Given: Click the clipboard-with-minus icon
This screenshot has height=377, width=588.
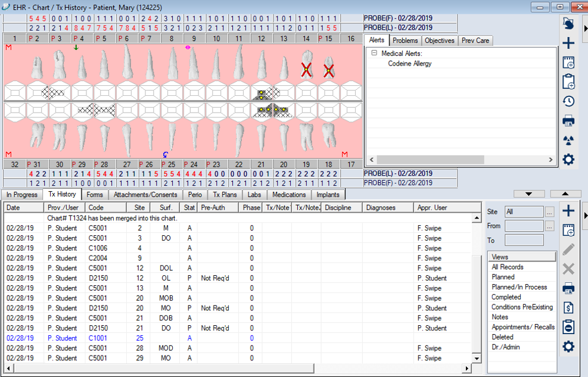Looking at the screenshot, I should 568,326.
